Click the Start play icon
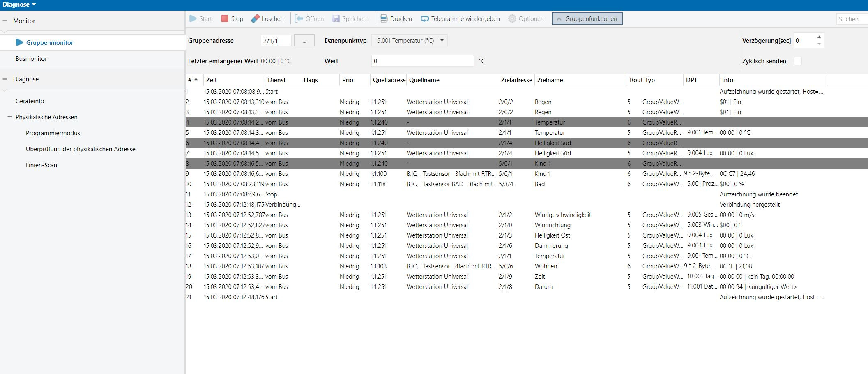This screenshot has height=374, width=868. point(193,19)
